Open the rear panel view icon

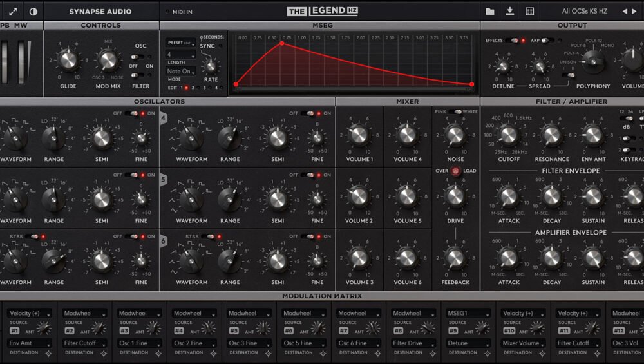[x=530, y=12]
